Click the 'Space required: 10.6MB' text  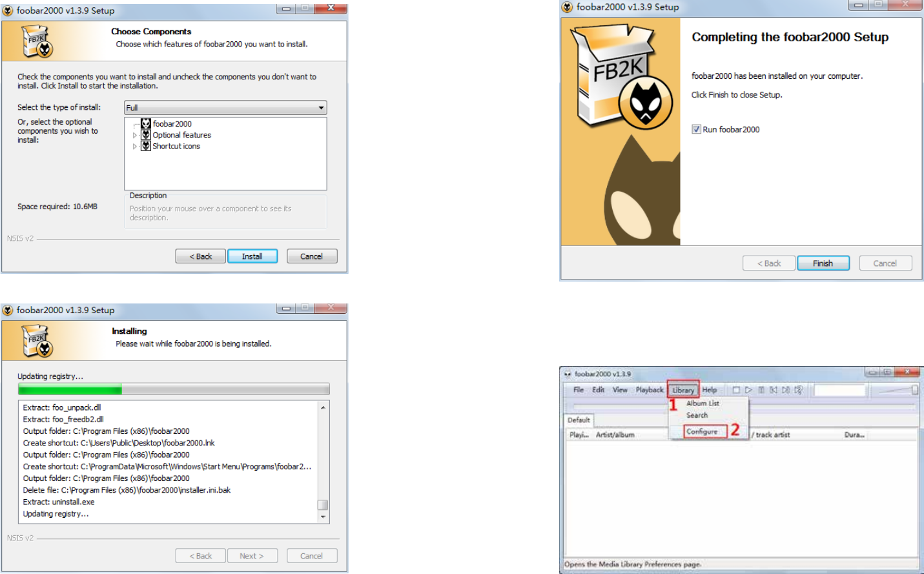[57, 207]
